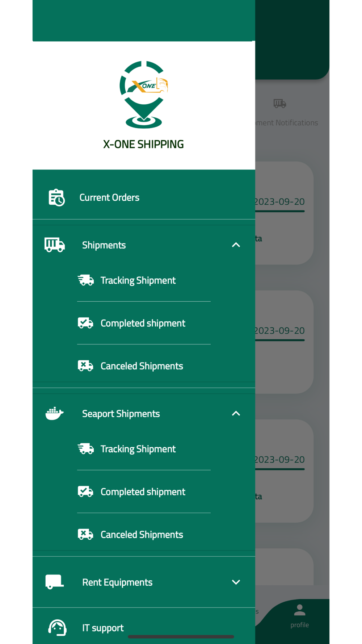Viewport: 362px width, 644px height.
Task: Open Completed shipment under Shipments
Action: [143, 323]
